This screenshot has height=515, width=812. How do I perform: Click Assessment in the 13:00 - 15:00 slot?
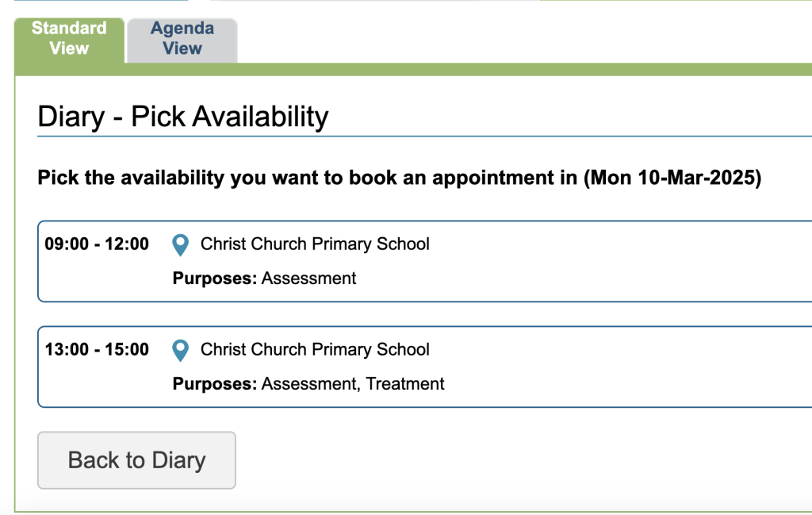tap(308, 384)
